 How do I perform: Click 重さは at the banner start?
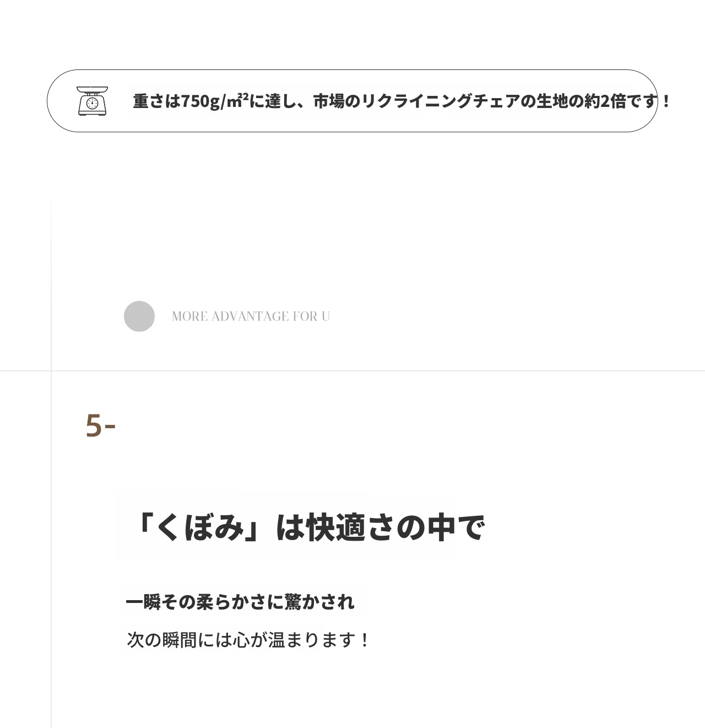pyautogui.click(x=157, y=101)
